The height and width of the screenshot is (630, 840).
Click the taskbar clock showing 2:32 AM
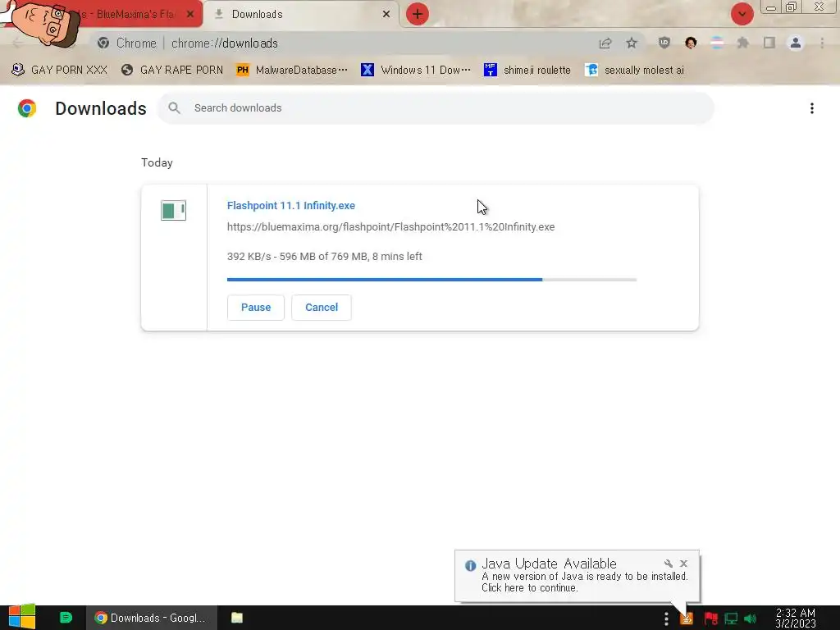796,619
